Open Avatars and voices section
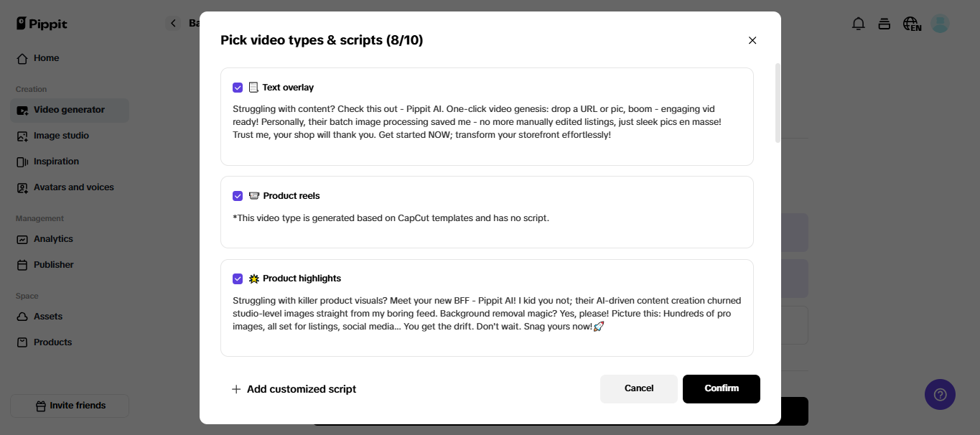980x435 pixels. tap(73, 187)
